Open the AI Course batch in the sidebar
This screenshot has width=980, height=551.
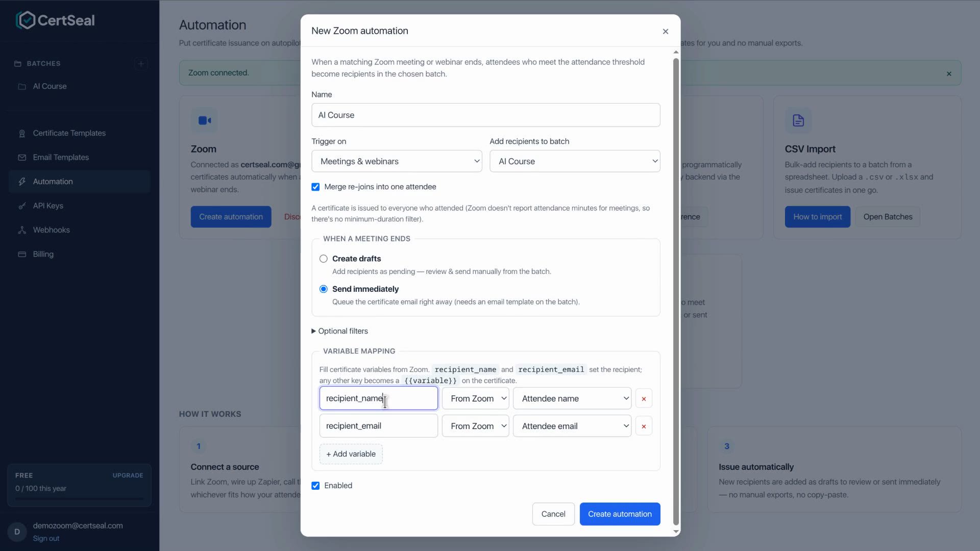(x=79, y=86)
